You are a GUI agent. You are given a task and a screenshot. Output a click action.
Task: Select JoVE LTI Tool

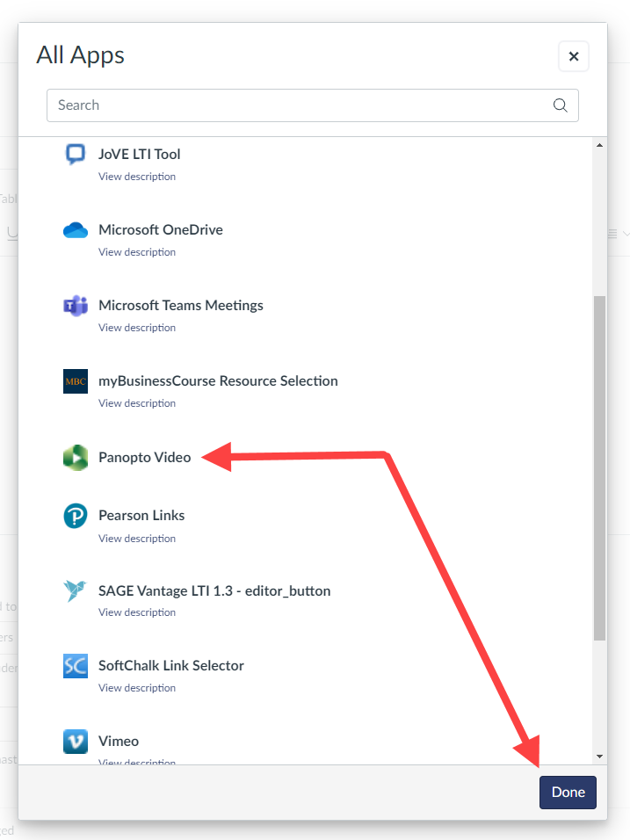point(140,155)
